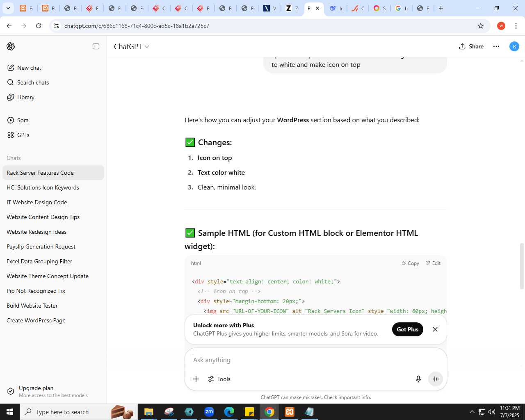Open Website Content Design Tips chat
The width and height of the screenshot is (525, 420).
(53, 217)
